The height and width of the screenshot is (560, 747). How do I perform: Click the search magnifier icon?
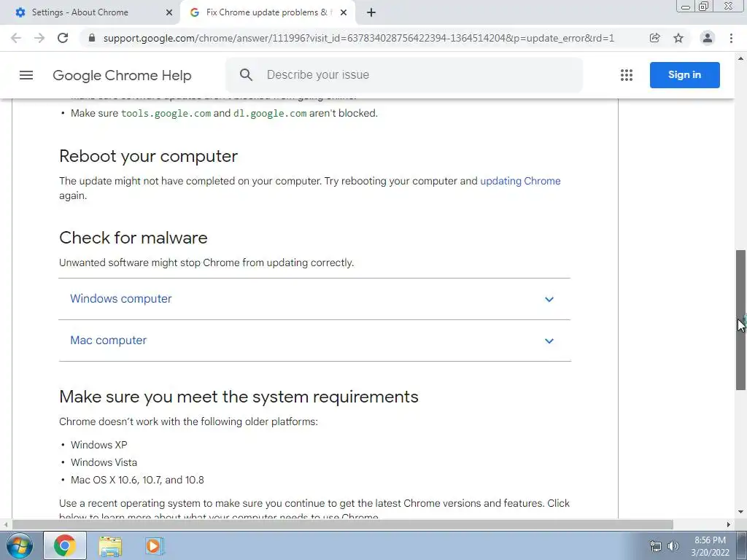[x=246, y=75]
